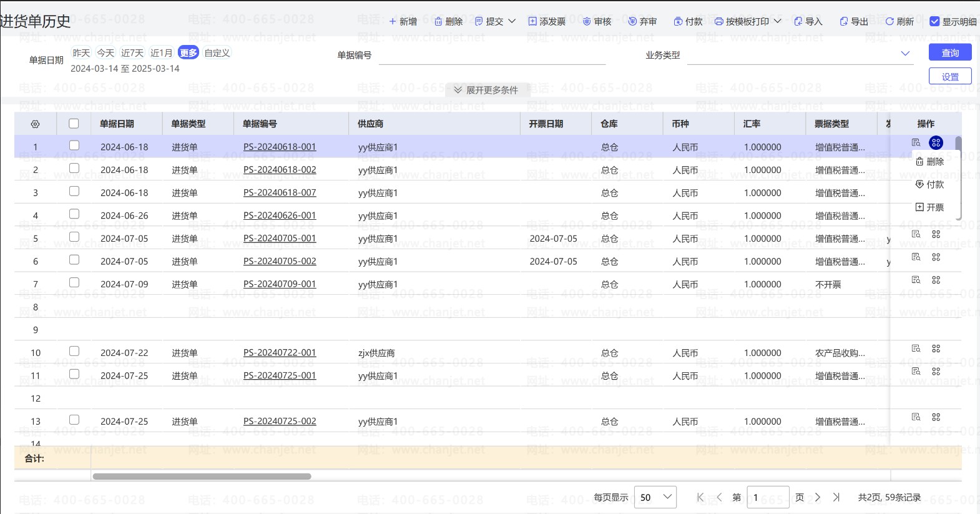Click the 新增 plus icon in toolbar
Screen dimensions: 980x514
pyautogui.click(x=393, y=21)
